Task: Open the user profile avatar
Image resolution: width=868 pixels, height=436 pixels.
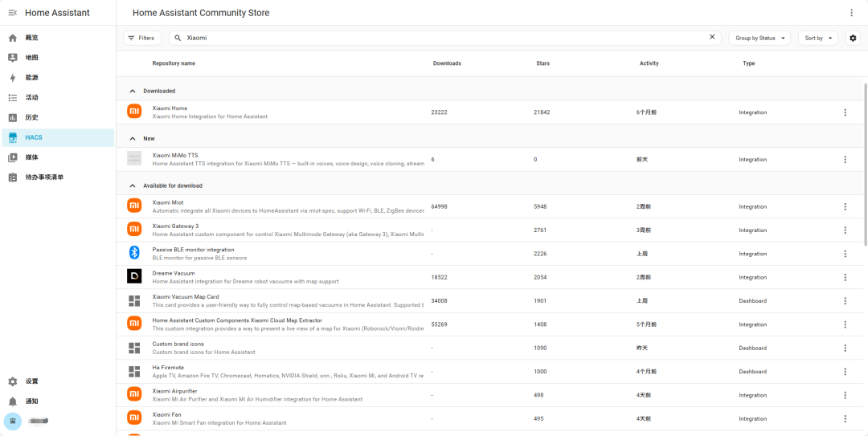Action: [13, 421]
